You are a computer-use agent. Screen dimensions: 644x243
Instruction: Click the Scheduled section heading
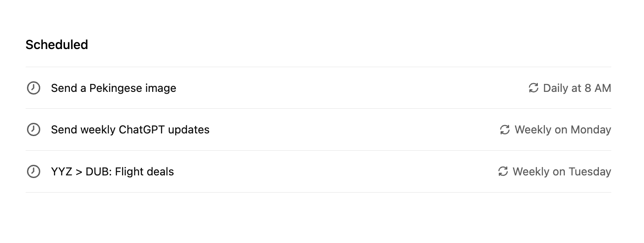point(57,45)
